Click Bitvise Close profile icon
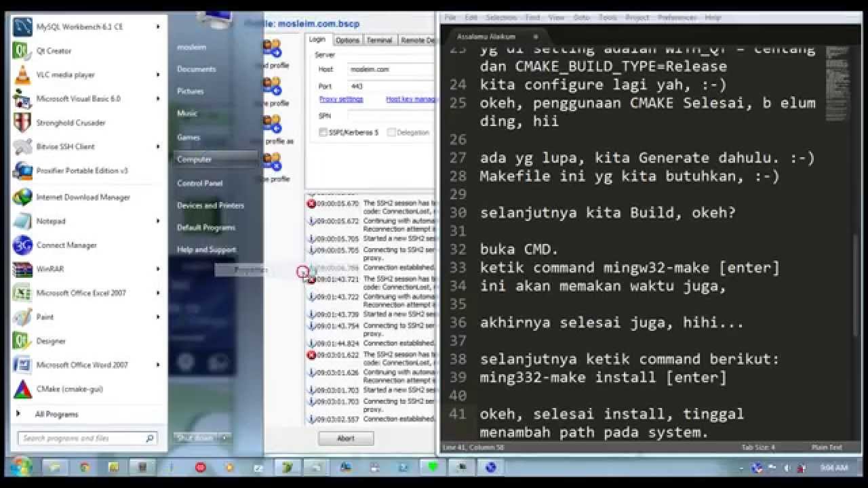 [273, 163]
